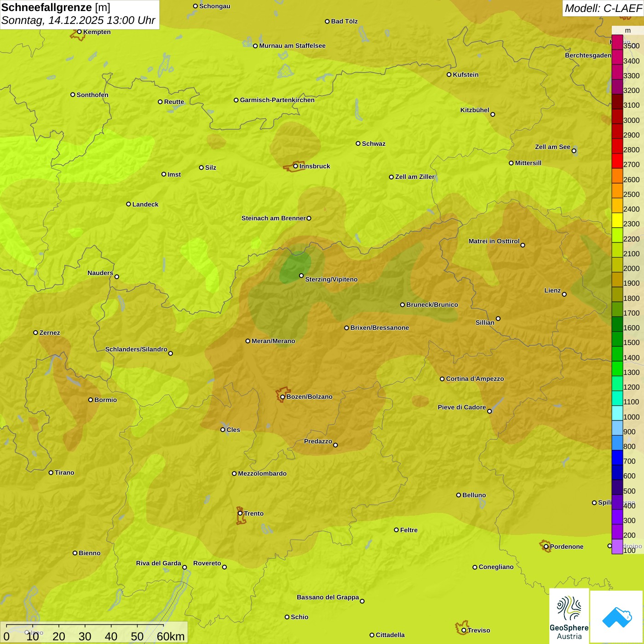Select the light cyan 1000 m legend swatch
This screenshot has height=644, width=644.
coord(617,413)
